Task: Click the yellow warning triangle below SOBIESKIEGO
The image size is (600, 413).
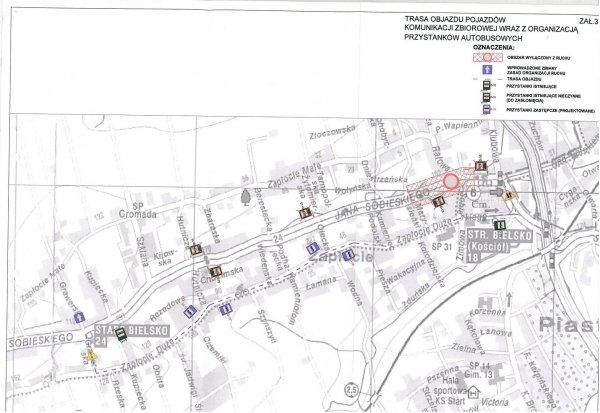Action: coord(91,356)
